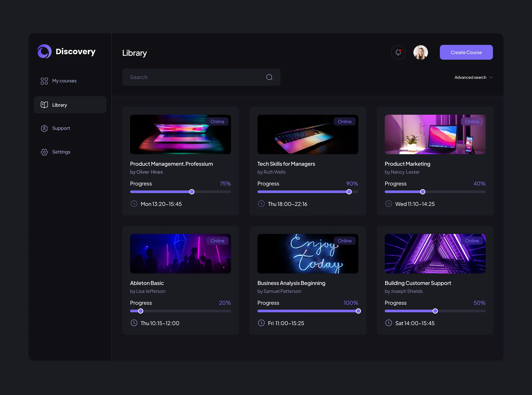Viewport: 532px width, 395px height.
Task: Click author name by Joseph Shields
Action: coord(404,292)
